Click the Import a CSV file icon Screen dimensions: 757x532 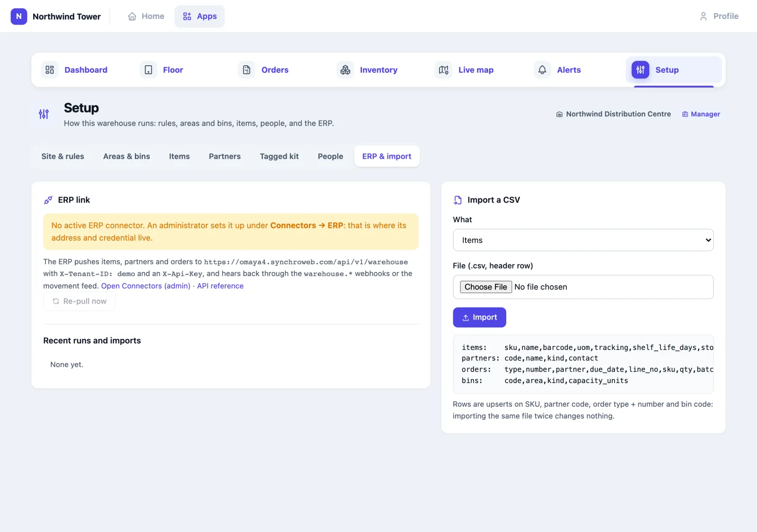pos(458,200)
